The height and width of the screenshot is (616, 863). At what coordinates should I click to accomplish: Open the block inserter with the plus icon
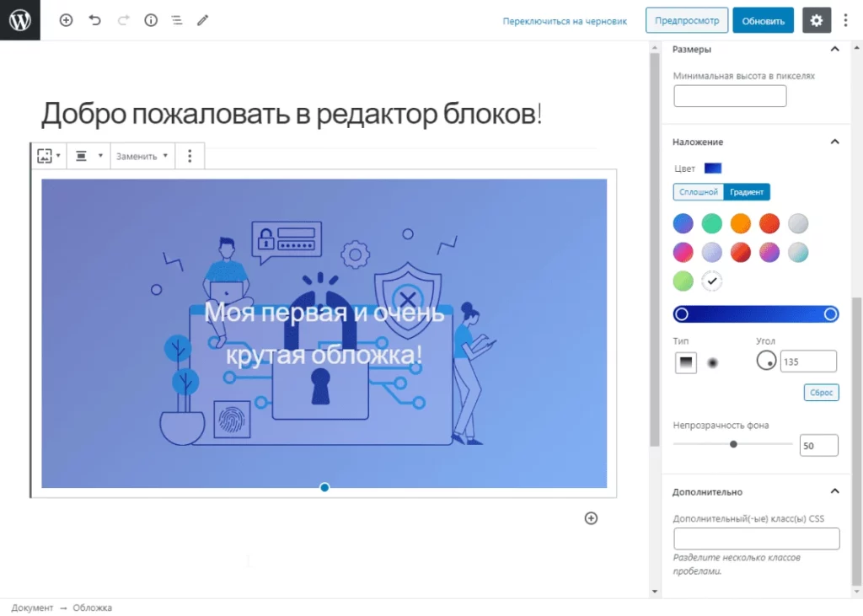[x=66, y=20]
